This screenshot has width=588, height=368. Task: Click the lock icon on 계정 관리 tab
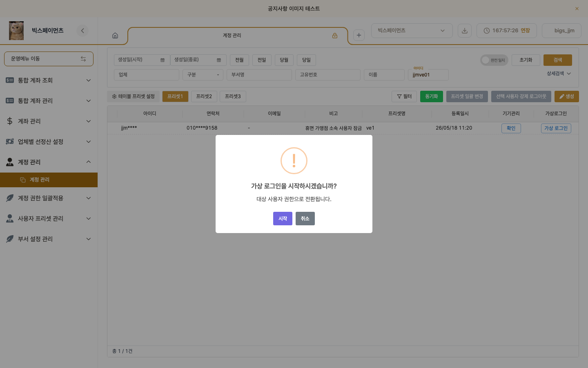coord(335,36)
